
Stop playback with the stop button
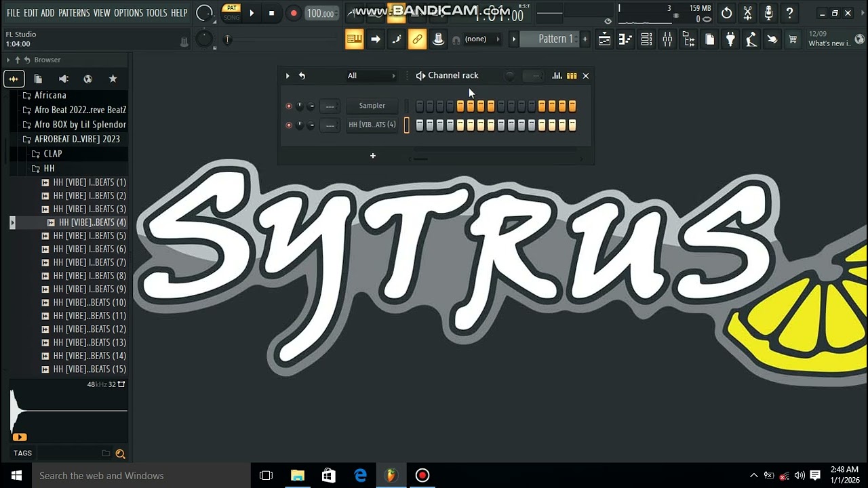(271, 13)
